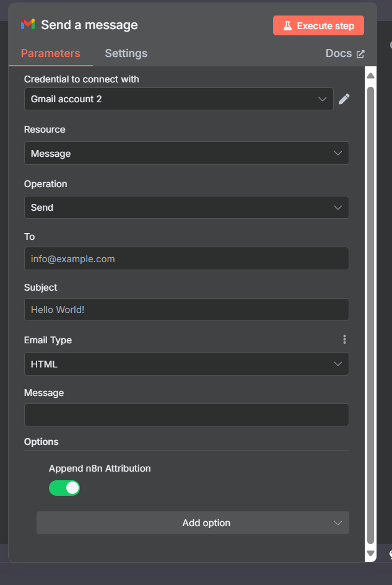The height and width of the screenshot is (585, 392).
Task: Open the Email Type HTML dropdown
Action: tap(186, 364)
